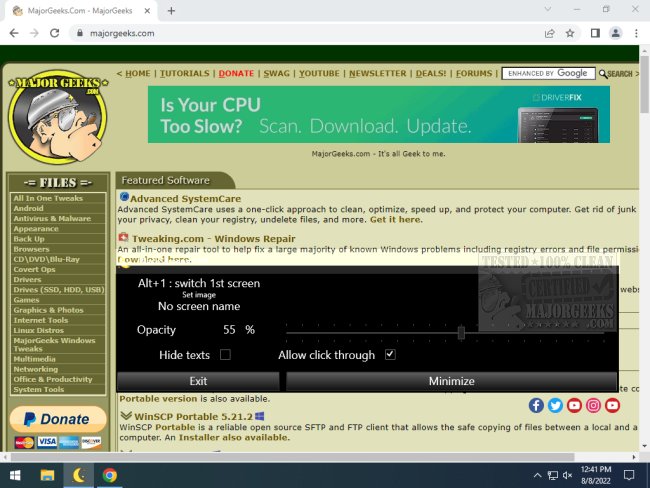Uncheck Allow click through checkbox
This screenshot has width=650, height=488.
coord(390,354)
